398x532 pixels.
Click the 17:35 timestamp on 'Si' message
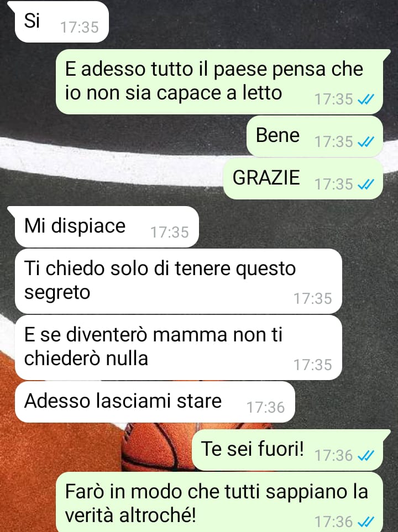coord(80,28)
